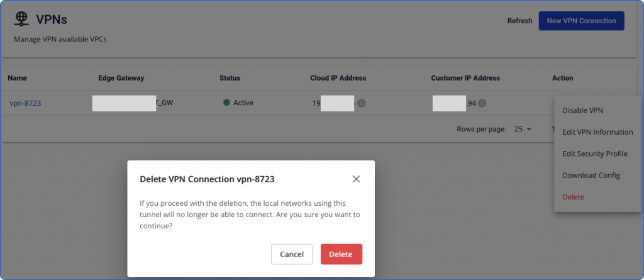Click the green Active status dot

tap(226, 103)
